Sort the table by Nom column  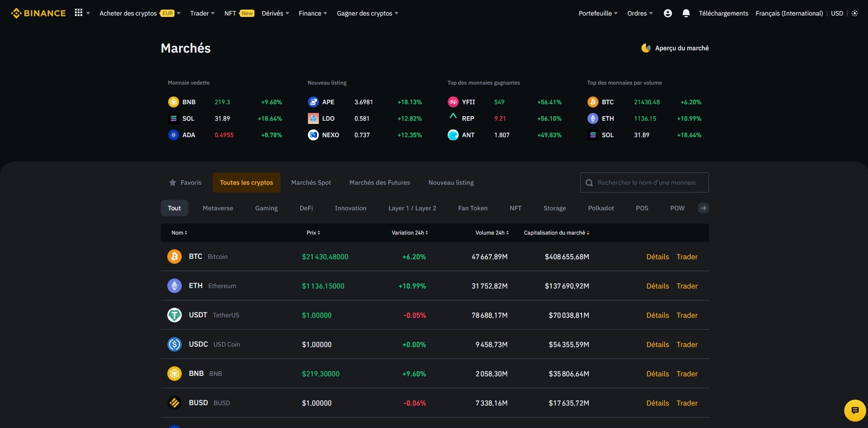click(x=179, y=233)
